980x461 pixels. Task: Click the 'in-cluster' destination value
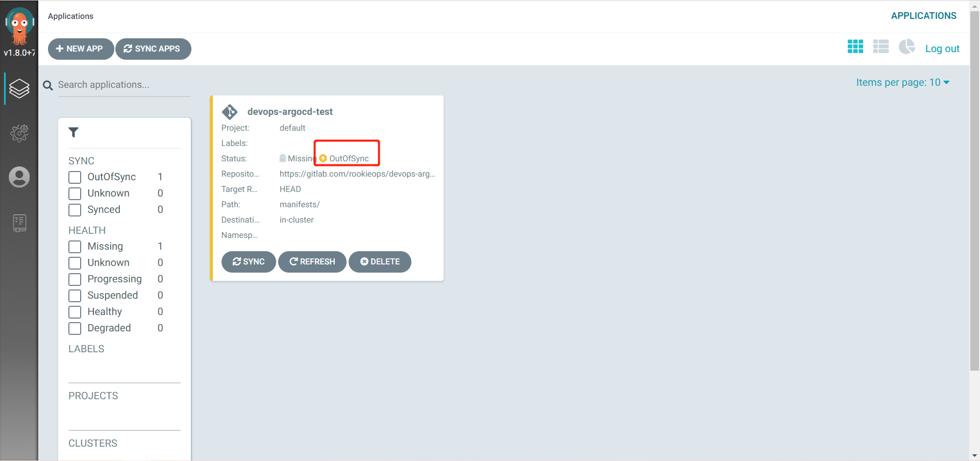pos(297,220)
